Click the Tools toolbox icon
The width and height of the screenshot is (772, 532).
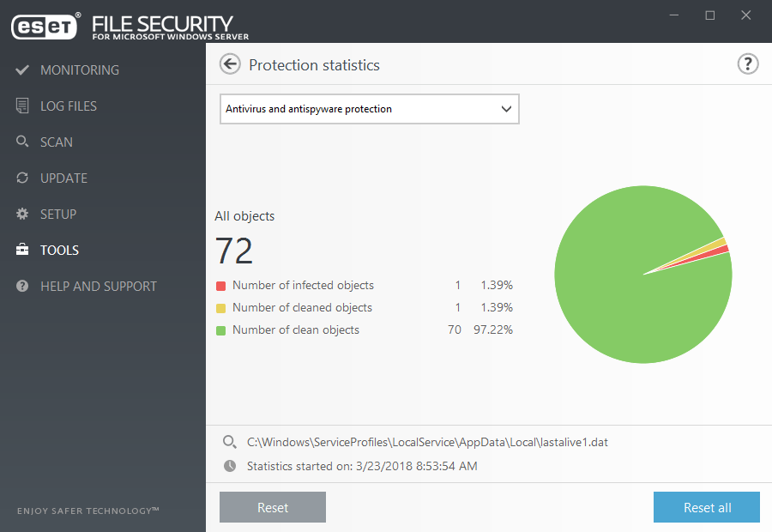pyautogui.click(x=22, y=249)
